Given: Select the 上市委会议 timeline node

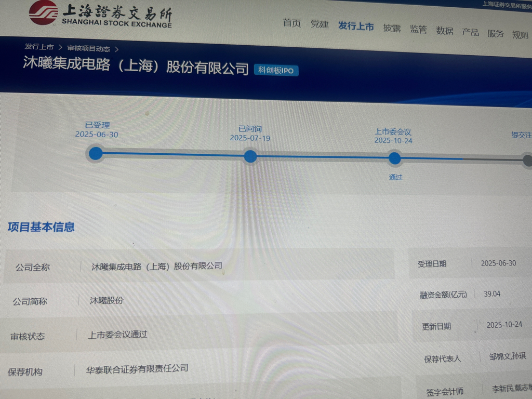Looking at the screenshot, I should pyautogui.click(x=395, y=158).
